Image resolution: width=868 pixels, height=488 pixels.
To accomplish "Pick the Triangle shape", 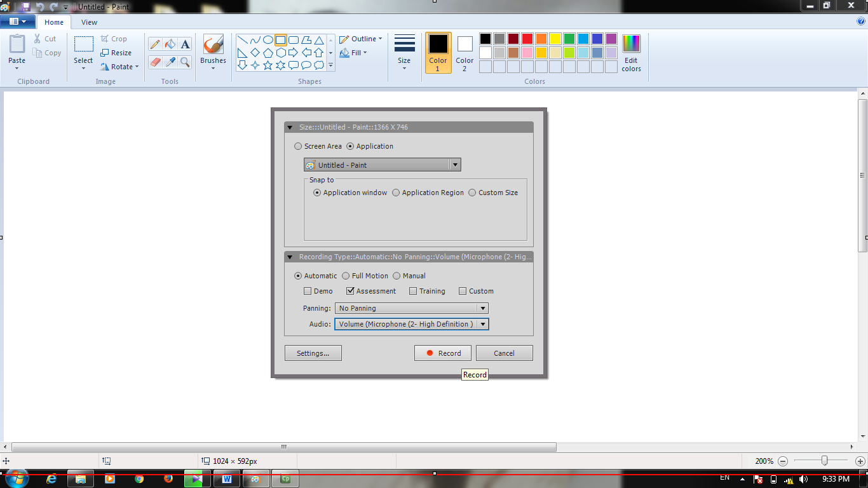I will pos(318,40).
